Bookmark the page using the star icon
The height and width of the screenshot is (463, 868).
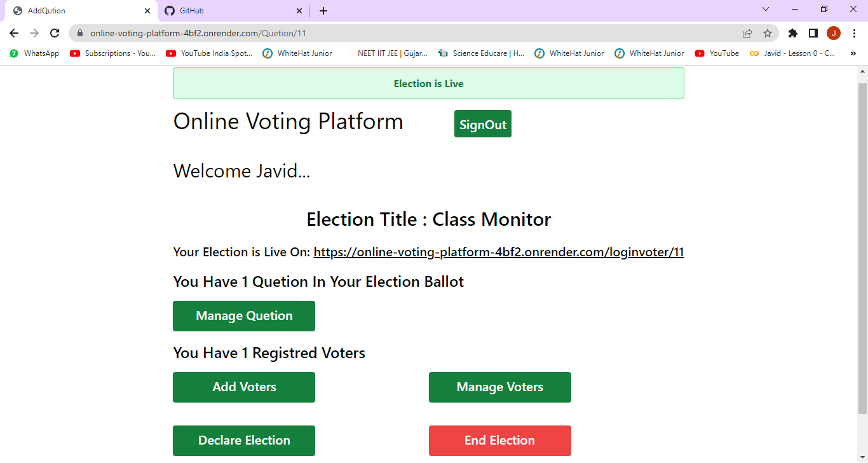(x=768, y=33)
